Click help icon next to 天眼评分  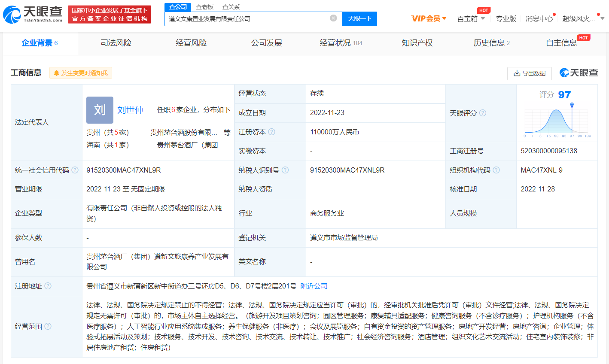point(483,113)
